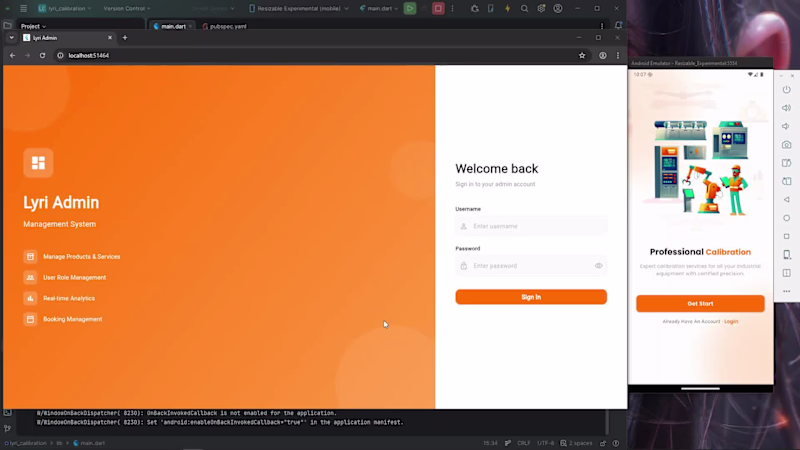Open the Project tool window folder icon
The image size is (800, 450).
[7, 26]
